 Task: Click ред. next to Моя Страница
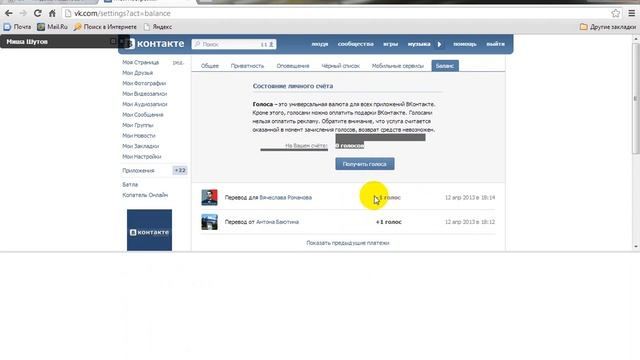pyautogui.click(x=178, y=62)
